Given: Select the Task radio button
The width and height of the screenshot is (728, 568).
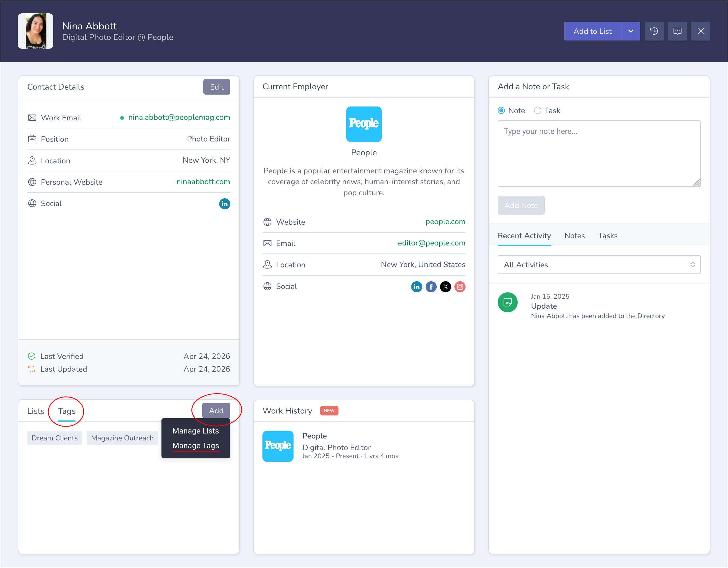Looking at the screenshot, I should click(x=538, y=111).
